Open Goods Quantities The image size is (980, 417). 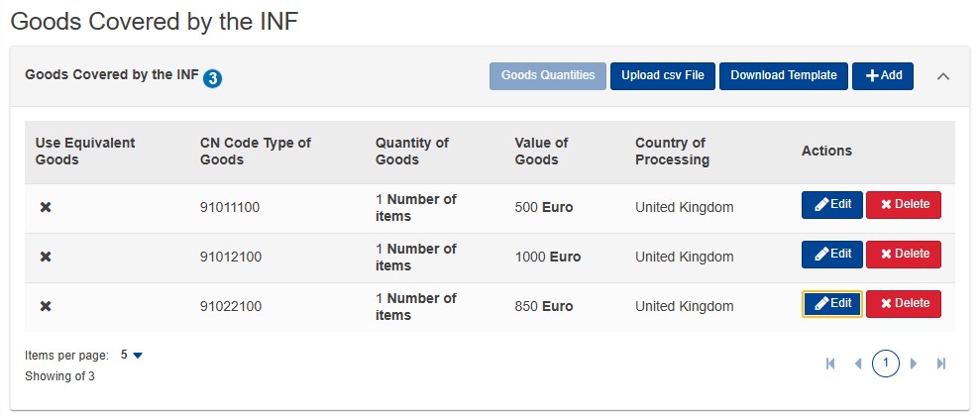(548, 76)
